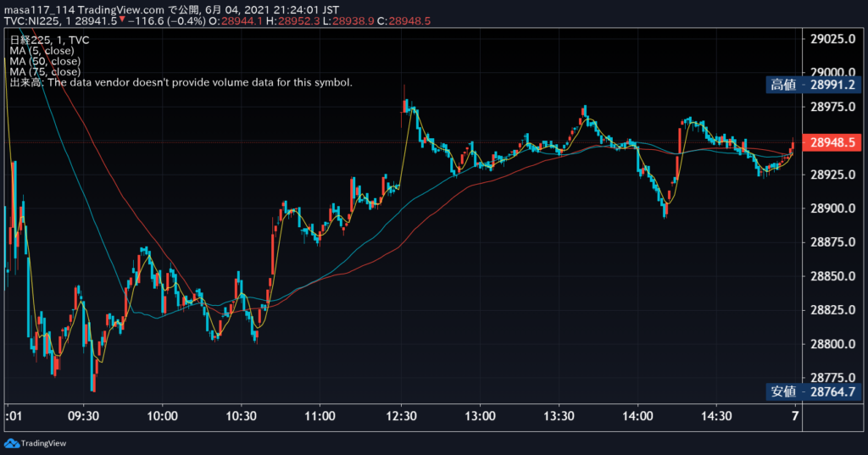Click the 28850.0 price axis label

coord(832,276)
